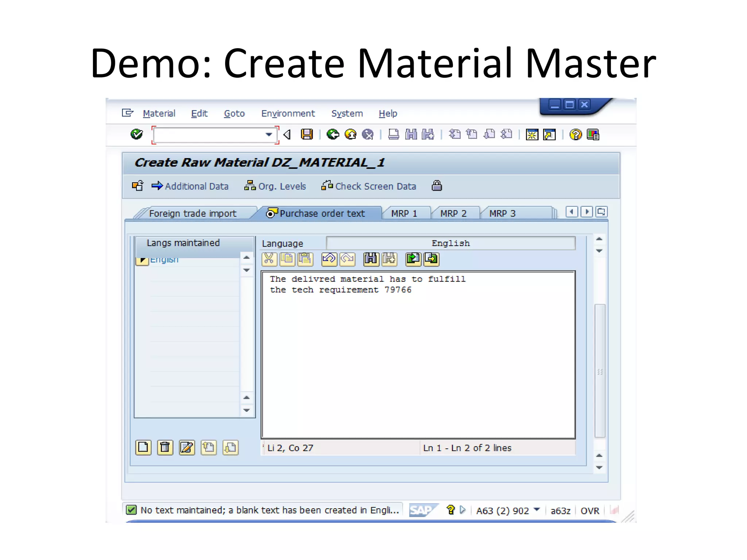The image size is (747, 560).
Task: Click the Previous Page icon
Action: 472,135
